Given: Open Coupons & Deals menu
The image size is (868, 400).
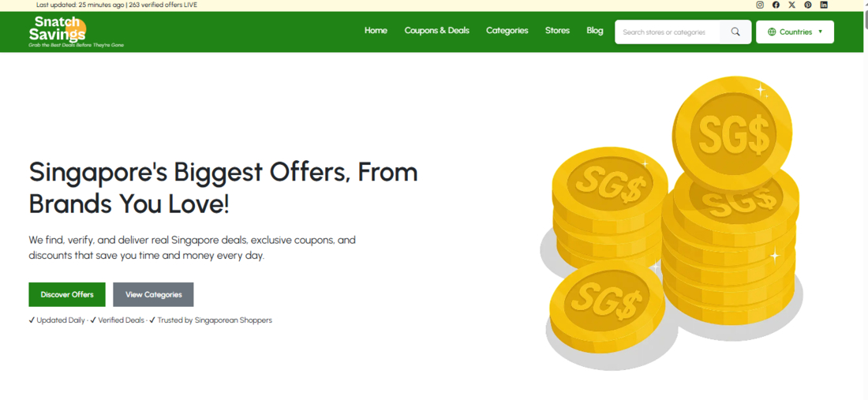Looking at the screenshot, I should coord(436,31).
